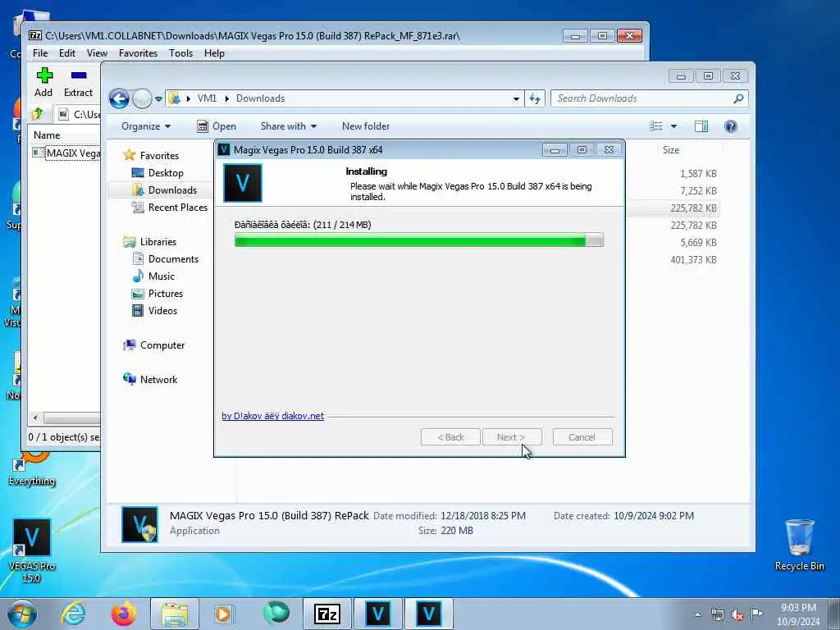Click the muted volume tray icon
The image size is (840, 630).
coord(737,615)
